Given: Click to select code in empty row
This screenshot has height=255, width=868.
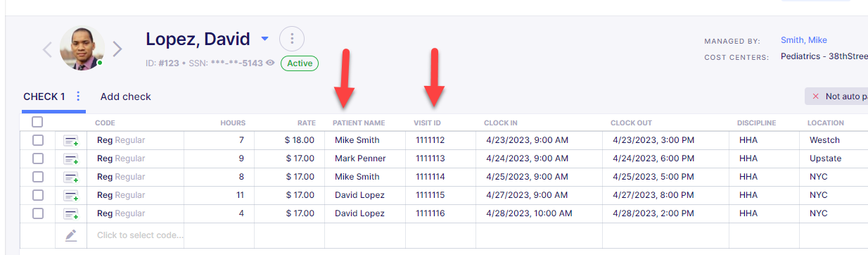Looking at the screenshot, I should tap(140, 235).
